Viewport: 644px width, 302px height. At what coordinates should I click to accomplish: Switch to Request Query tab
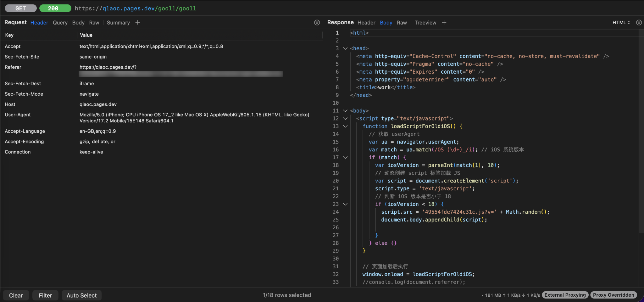60,22
